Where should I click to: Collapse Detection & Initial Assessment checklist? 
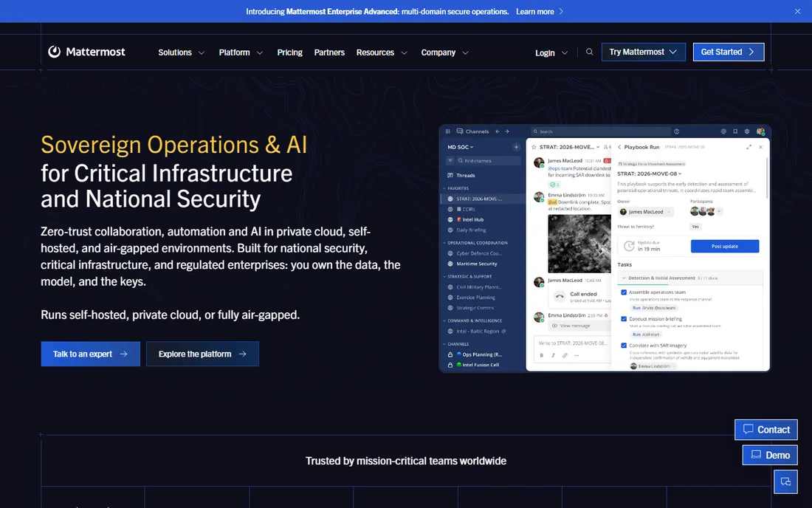tap(624, 278)
